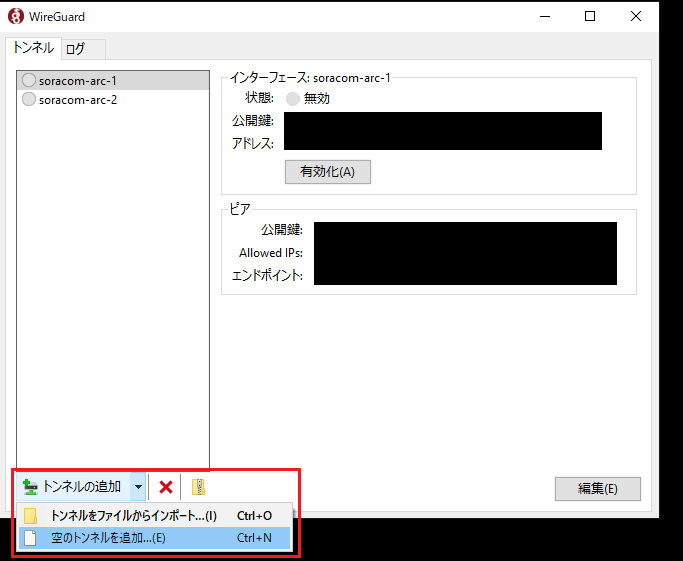Click the ピア group heading
The height and width of the screenshot is (561, 683).
tap(240, 209)
